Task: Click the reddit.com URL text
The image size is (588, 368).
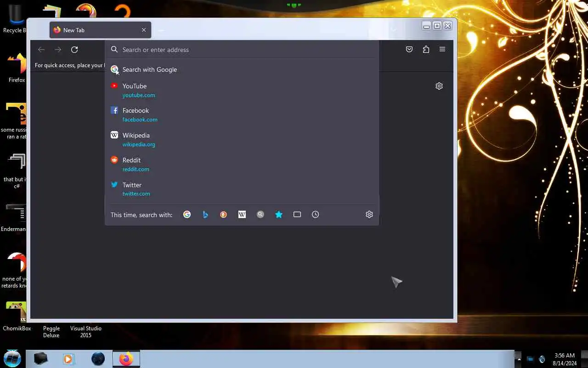Action: (136, 169)
